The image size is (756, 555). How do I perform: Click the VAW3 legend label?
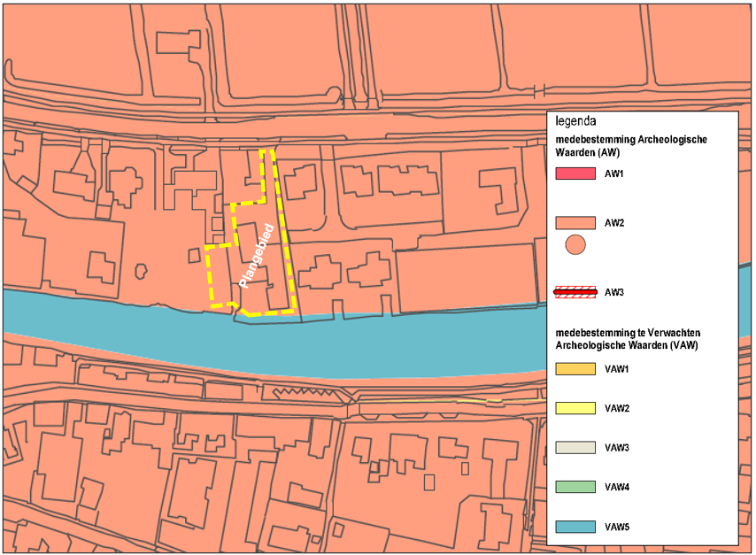[617, 448]
